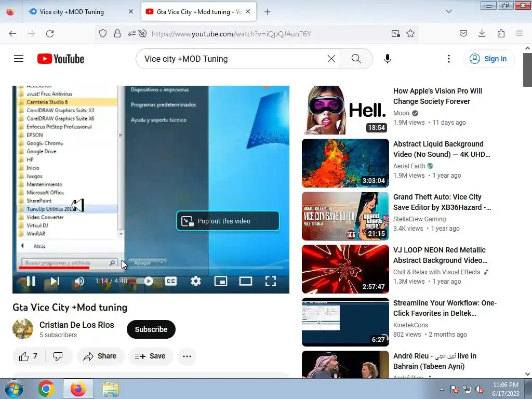Mute the video volume speaker icon
Screen dimensions: 532x399
click(79, 281)
